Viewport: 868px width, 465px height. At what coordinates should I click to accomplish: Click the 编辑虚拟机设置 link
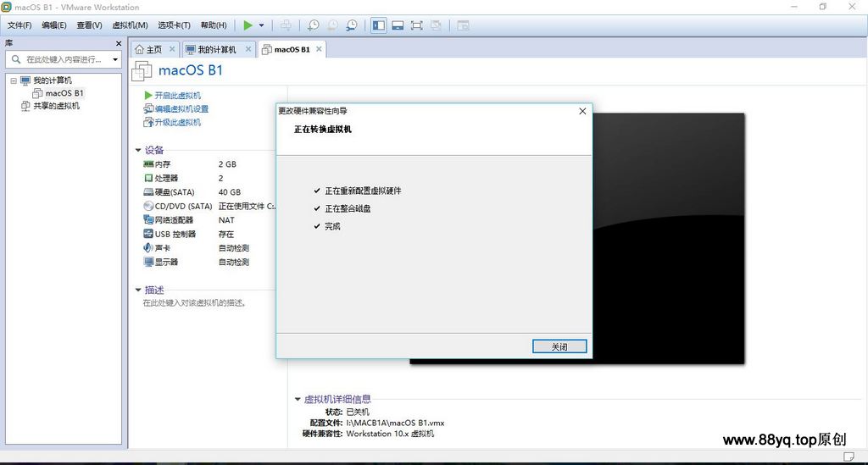point(181,109)
